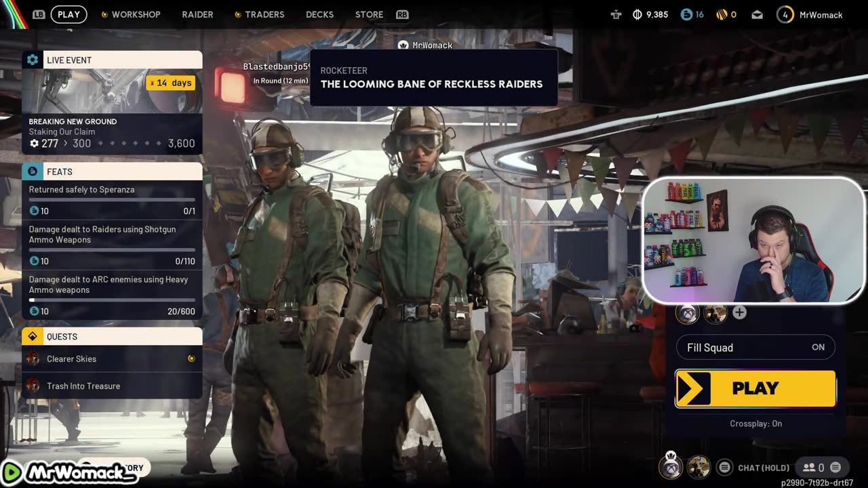
Task: Click the Returned safely feat progress bar
Action: [x=112, y=199]
